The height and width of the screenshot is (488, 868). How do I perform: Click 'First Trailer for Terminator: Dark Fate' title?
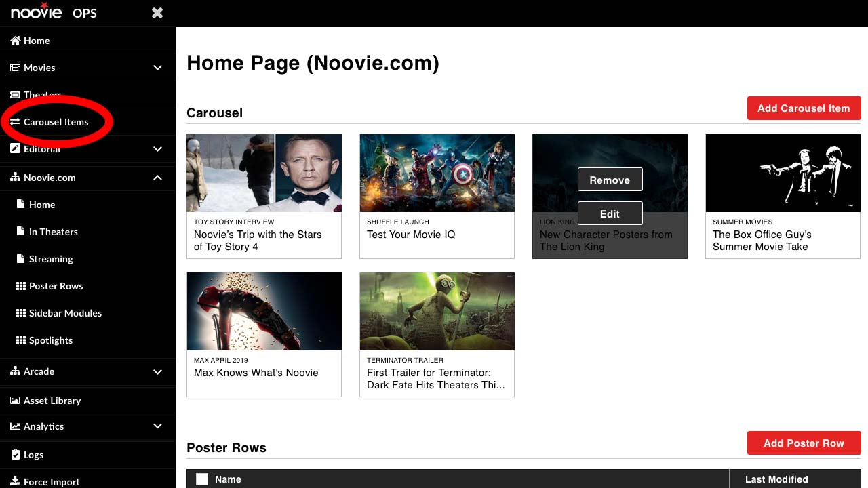436,379
